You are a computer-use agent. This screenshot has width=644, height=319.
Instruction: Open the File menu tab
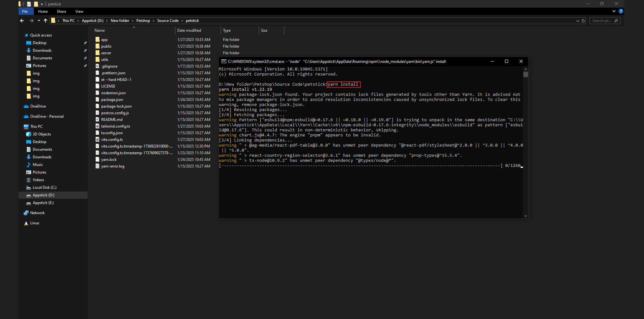click(x=25, y=11)
